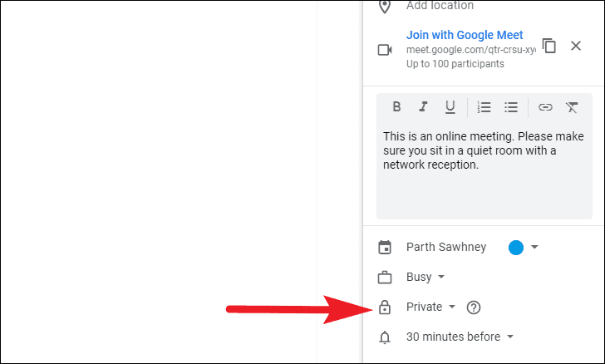Click the bell notification icon
This screenshot has height=364, width=605.
point(385,337)
